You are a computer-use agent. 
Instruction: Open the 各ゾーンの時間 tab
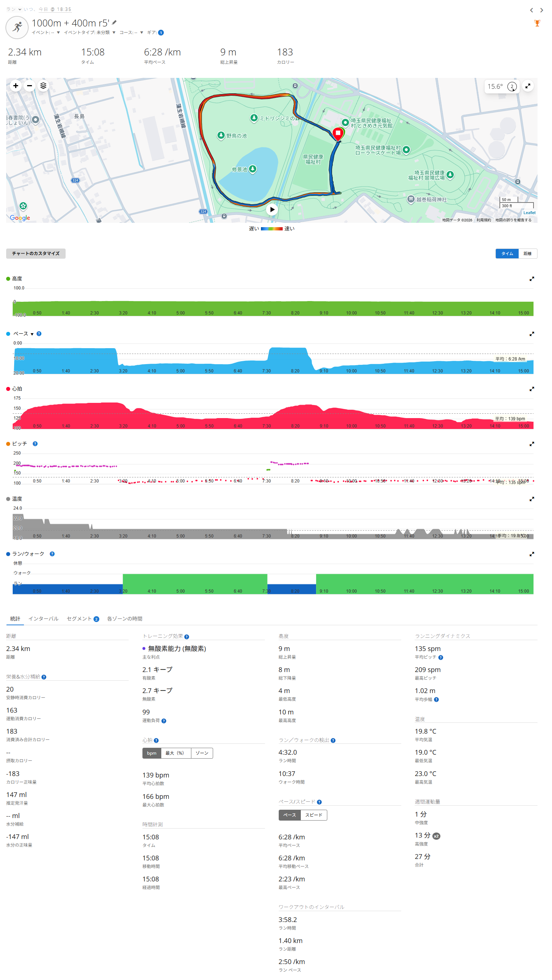click(124, 619)
